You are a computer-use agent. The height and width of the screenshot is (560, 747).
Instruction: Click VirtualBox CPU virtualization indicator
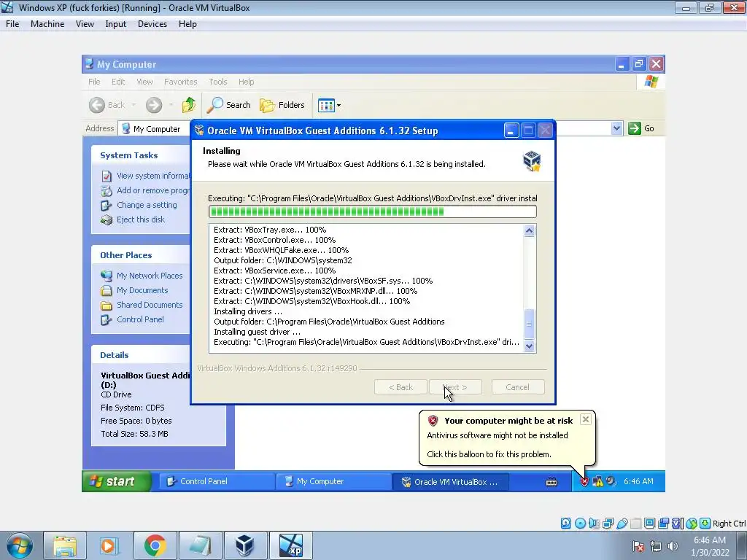677,524
